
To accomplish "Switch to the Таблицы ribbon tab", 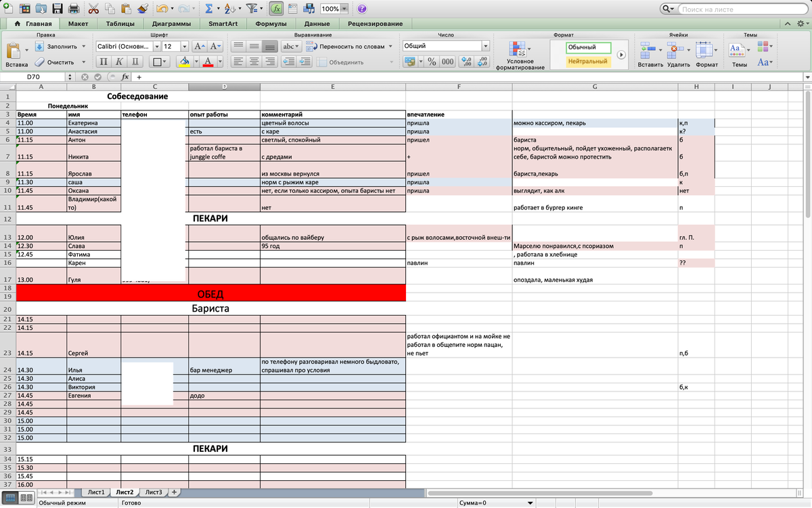I will 120,24.
